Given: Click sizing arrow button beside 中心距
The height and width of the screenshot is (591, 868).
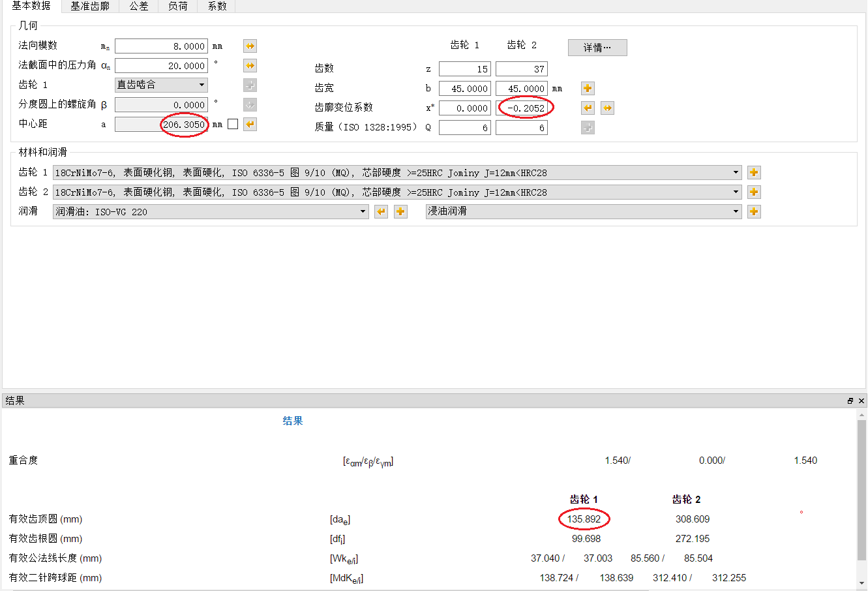Looking at the screenshot, I should [250, 125].
